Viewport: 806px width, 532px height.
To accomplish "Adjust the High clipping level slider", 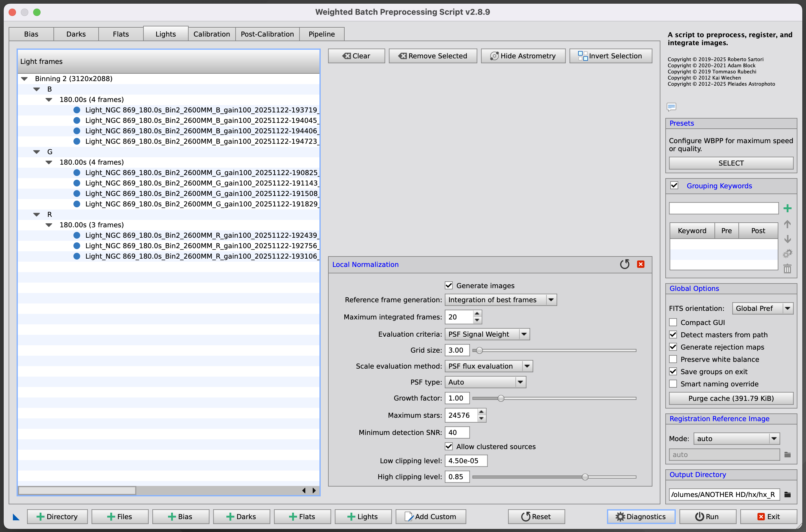I will coord(585,477).
